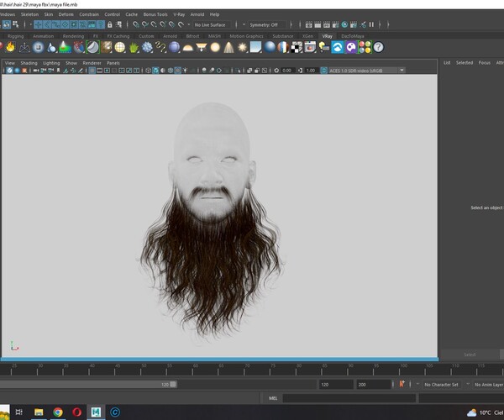Open the Bonus Tools menu

pyautogui.click(x=155, y=14)
